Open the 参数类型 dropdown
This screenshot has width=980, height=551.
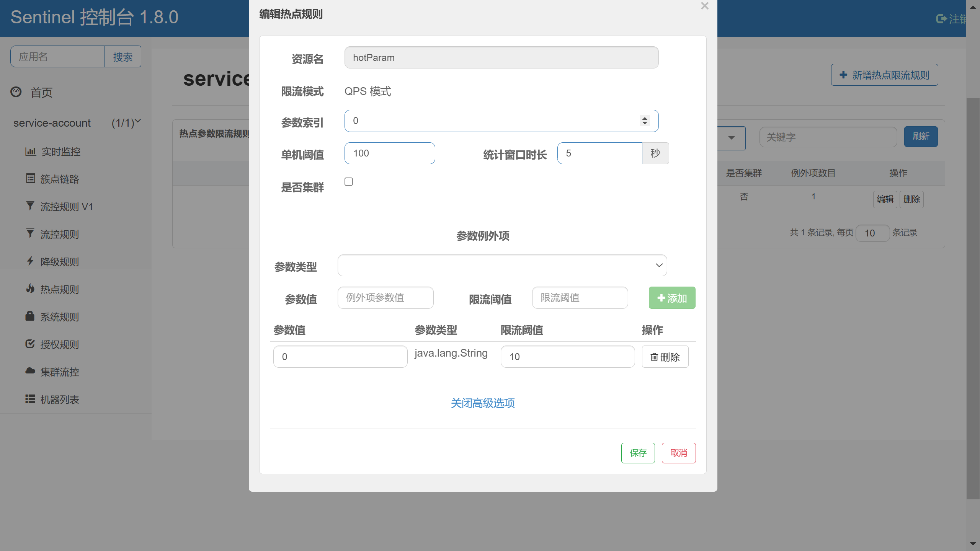click(x=502, y=265)
